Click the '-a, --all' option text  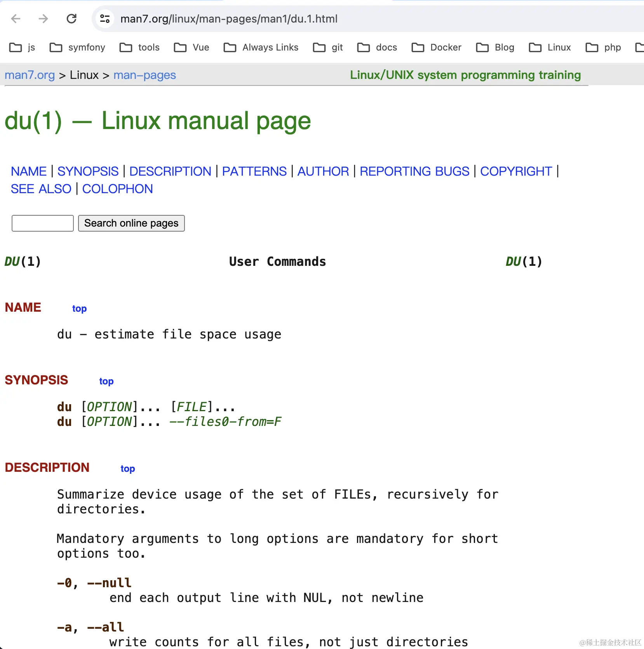tap(91, 627)
